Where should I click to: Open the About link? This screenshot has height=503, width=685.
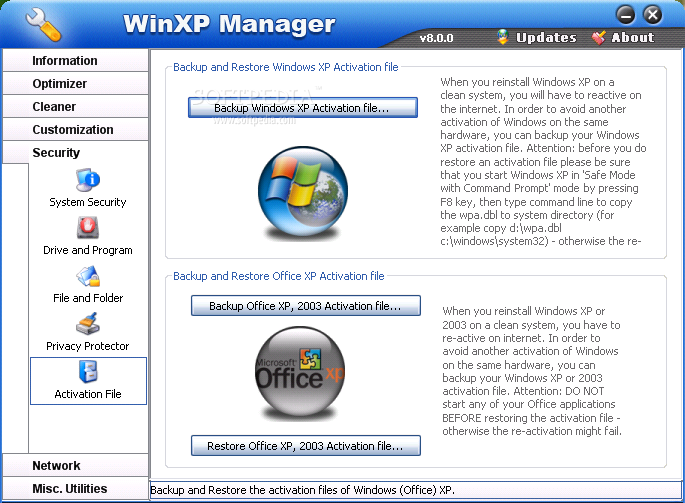click(633, 38)
